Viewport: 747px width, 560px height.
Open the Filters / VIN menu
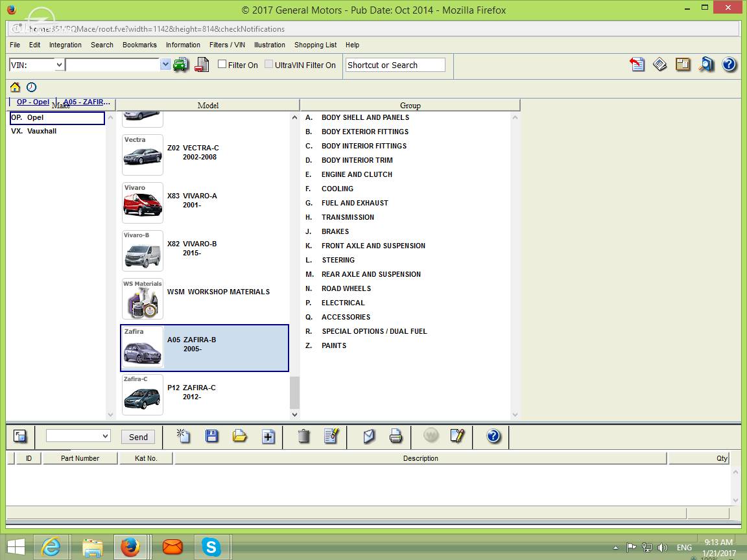(227, 45)
